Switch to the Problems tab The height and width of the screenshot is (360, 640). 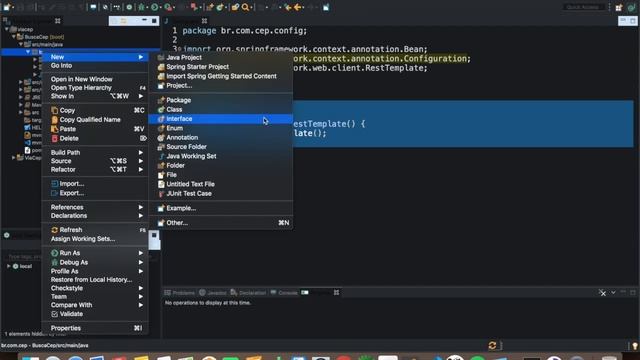click(180, 293)
